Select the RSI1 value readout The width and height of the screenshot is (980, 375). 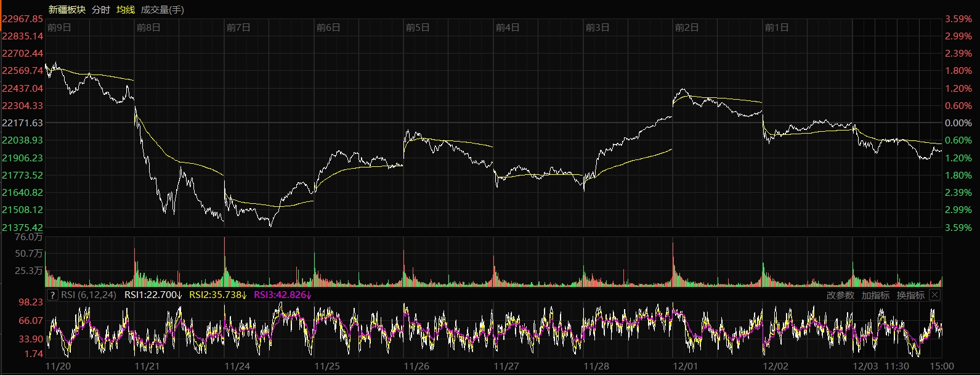[153, 295]
